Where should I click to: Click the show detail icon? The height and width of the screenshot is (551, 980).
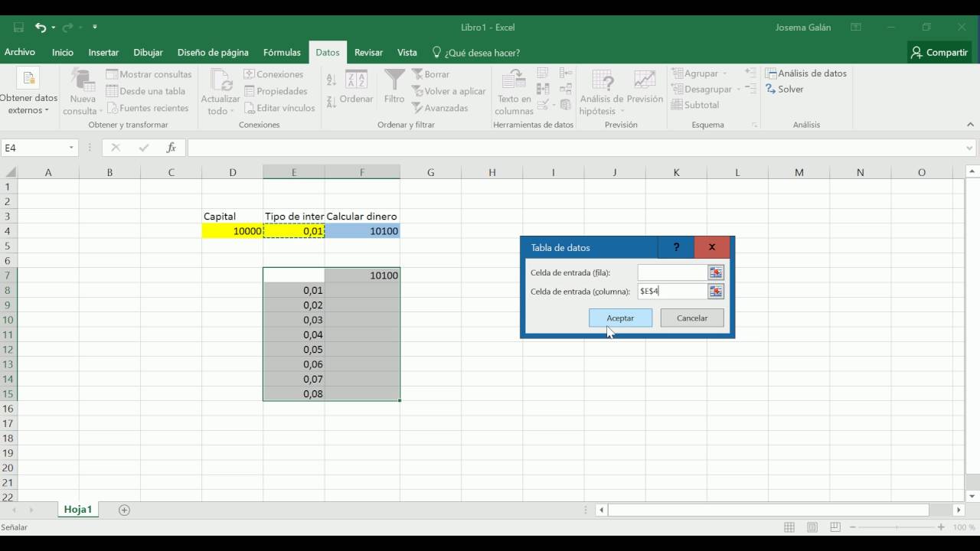pos(750,73)
